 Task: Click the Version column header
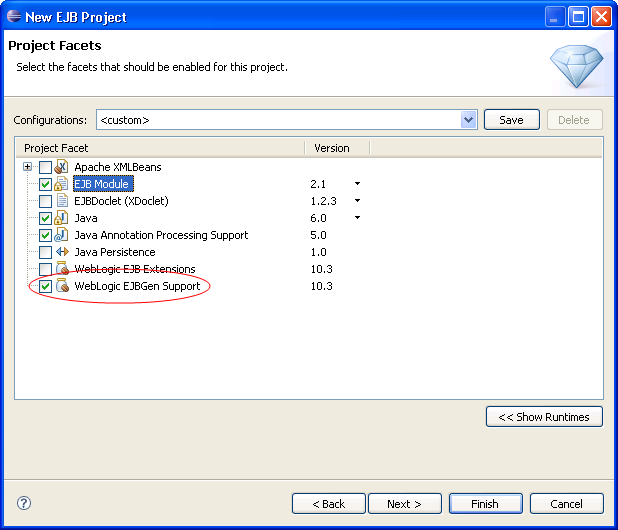pos(337,148)
